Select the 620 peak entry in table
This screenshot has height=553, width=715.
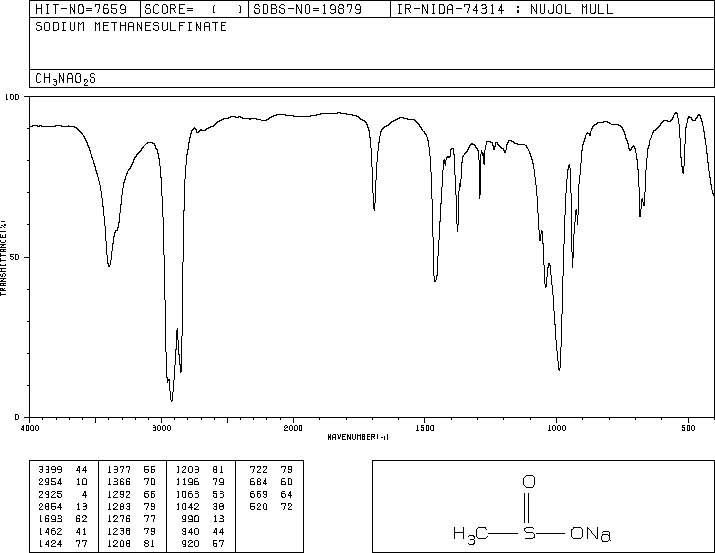[x=271, y=506]
